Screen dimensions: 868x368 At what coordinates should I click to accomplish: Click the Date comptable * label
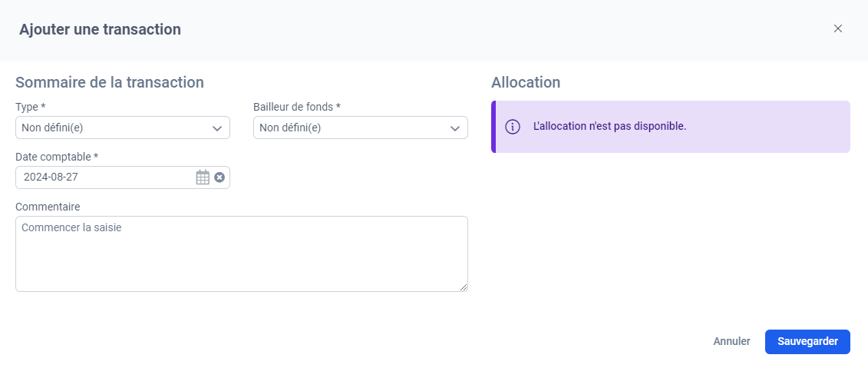pos(57,157)
